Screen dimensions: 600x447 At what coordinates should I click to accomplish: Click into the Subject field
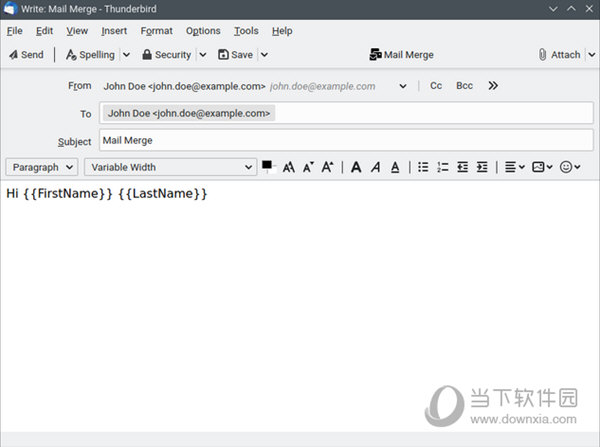346,140
